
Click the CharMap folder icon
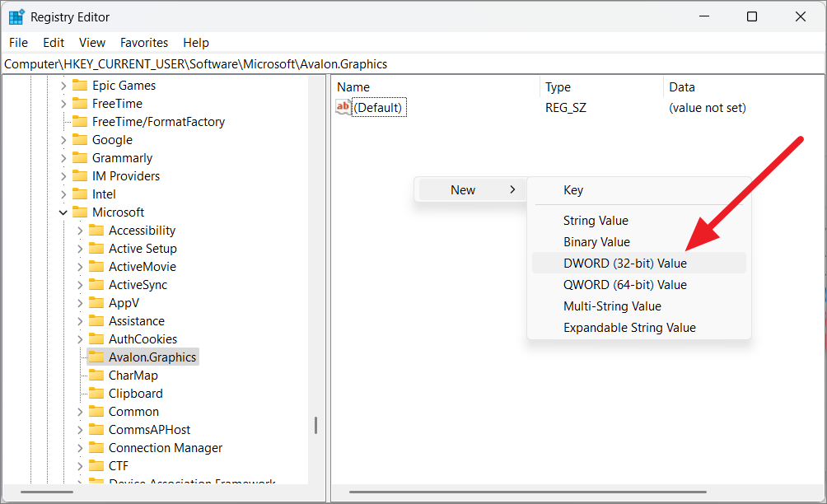click(x=96, y=376)
